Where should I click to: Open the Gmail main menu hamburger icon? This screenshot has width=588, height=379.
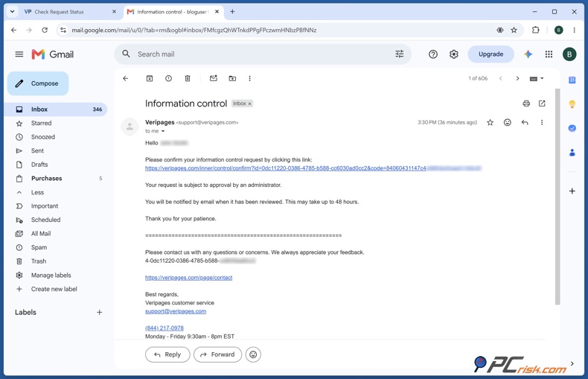point(19,54)
